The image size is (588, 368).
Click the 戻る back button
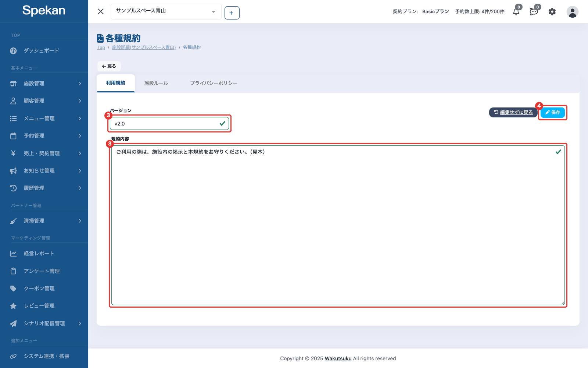click(x=109, y=66)
